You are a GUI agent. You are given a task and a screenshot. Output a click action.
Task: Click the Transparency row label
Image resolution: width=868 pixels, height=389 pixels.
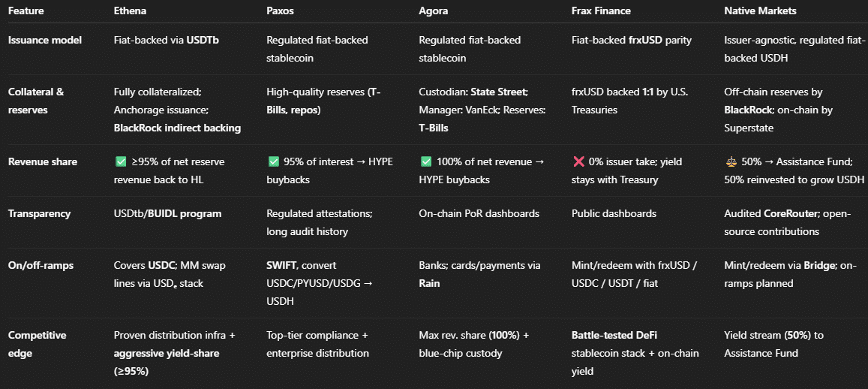(39, 213)
